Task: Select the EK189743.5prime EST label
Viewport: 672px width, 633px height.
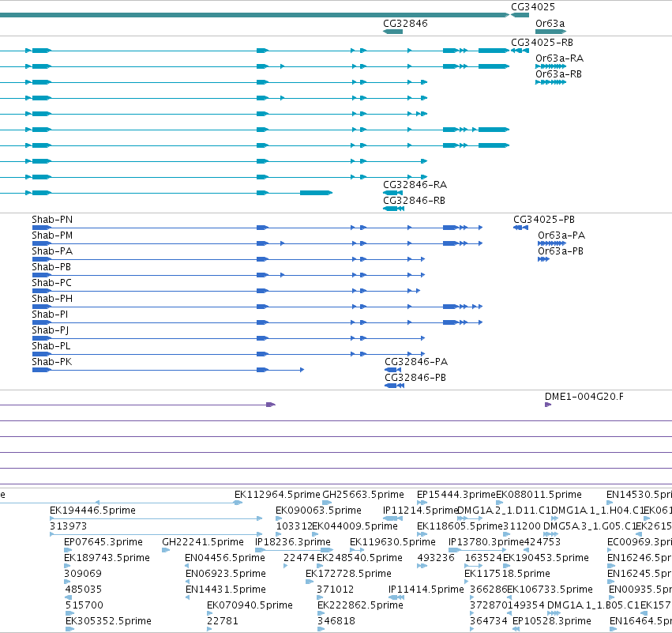Action: click(x=107, y=558)
